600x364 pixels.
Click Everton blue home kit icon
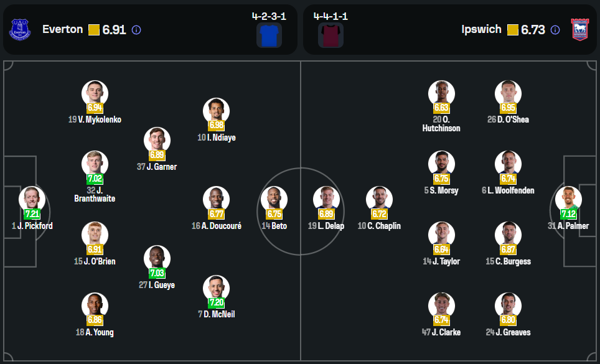coord(270,36)
